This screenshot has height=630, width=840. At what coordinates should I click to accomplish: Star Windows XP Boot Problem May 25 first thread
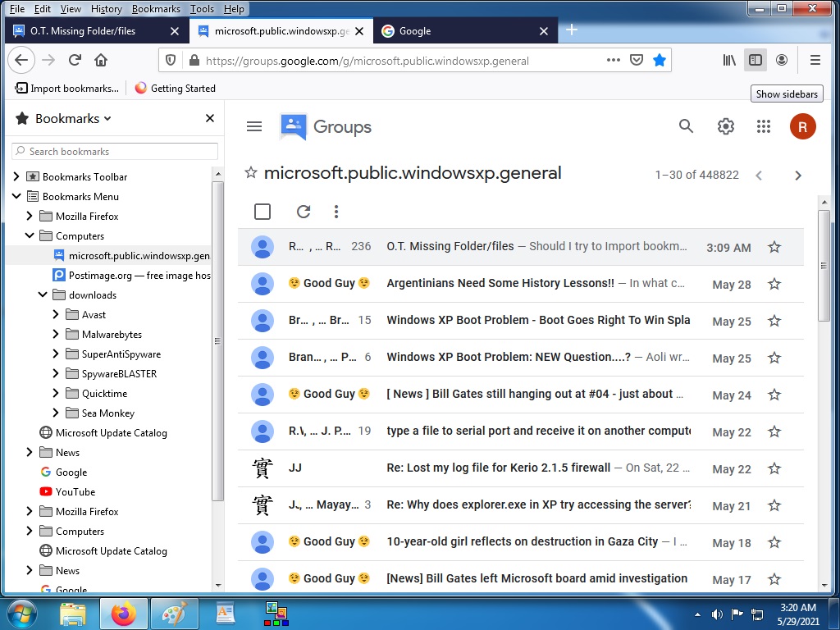pos(774,321)
